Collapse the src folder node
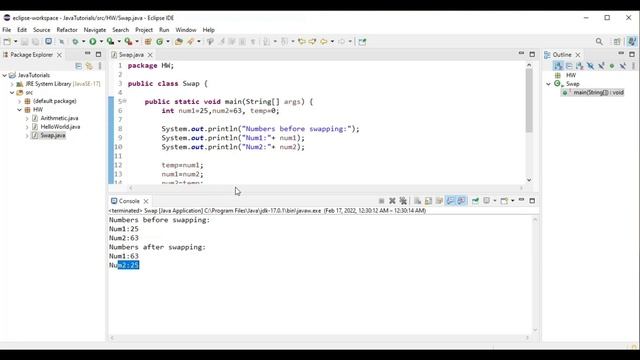640x360 pixels. click(x=12, y=93)
